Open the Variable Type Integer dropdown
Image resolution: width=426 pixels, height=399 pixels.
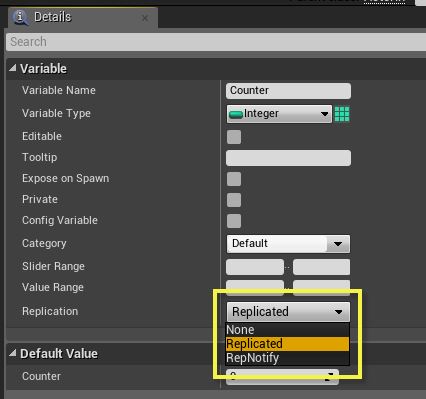(x=279, y=114)
